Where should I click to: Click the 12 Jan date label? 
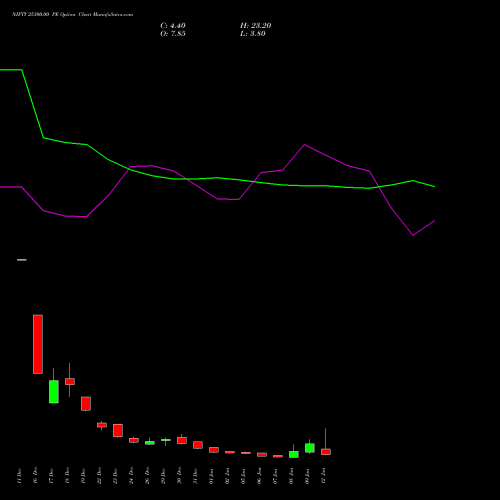(323, 476)
